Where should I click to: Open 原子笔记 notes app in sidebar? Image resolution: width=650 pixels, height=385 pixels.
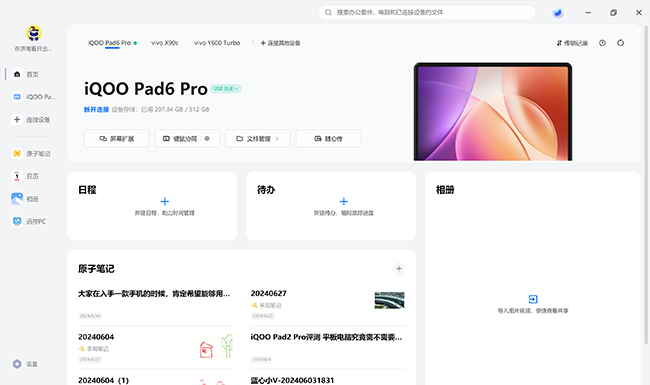point(31,154)
